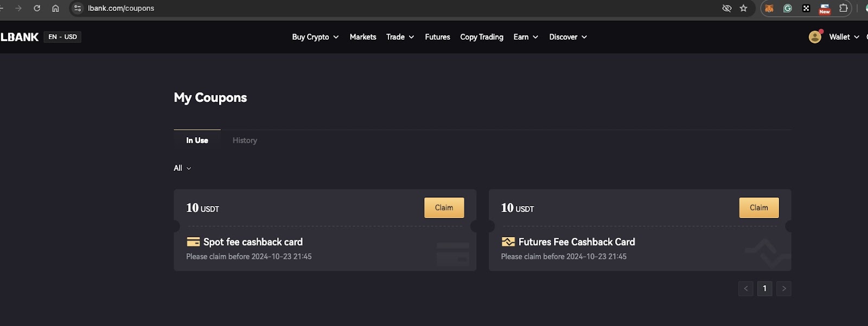Bookmark this page with the star
The height and width of the screenshot is (326, 868).
pyautogui.click(x=744, y=8)
